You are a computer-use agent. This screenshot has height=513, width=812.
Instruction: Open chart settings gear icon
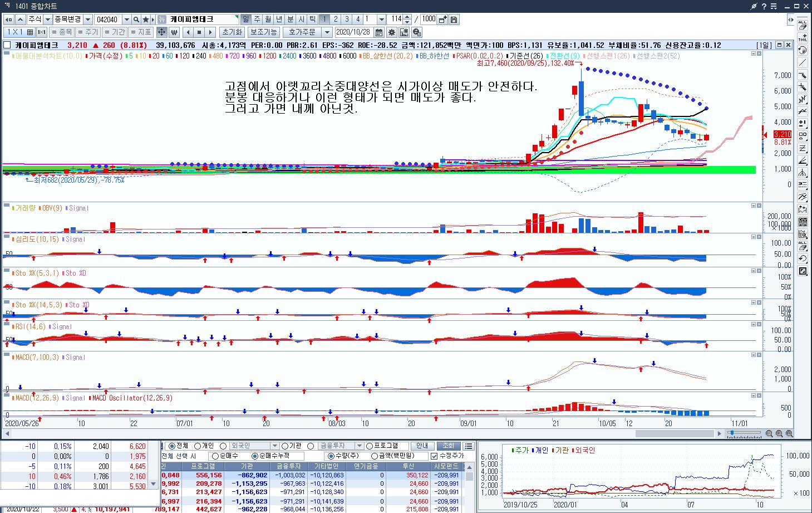tap(392, 32)
